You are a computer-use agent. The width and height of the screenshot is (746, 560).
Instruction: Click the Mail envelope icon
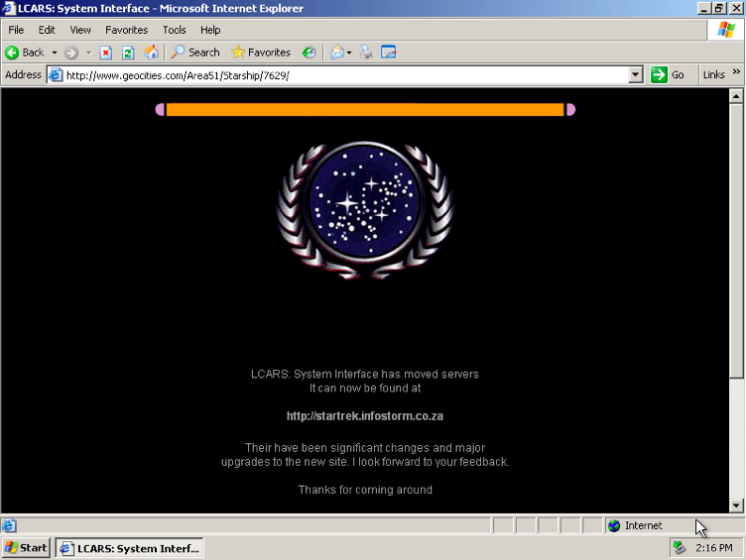tap(337, 53)
